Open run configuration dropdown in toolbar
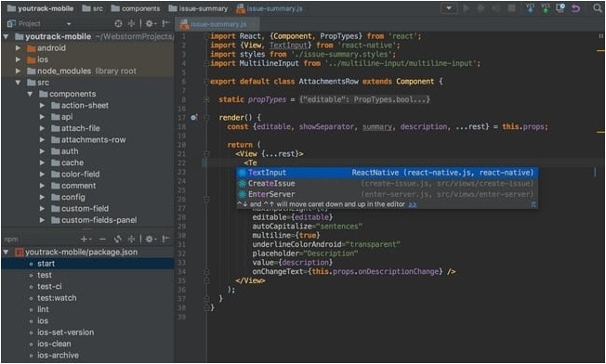The image size is (606, 364). tap(449, 8)
